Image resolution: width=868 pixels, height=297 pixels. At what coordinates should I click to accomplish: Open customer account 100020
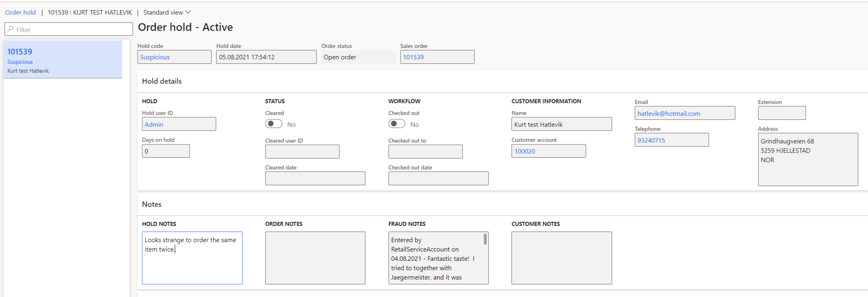tap(525, 151)
